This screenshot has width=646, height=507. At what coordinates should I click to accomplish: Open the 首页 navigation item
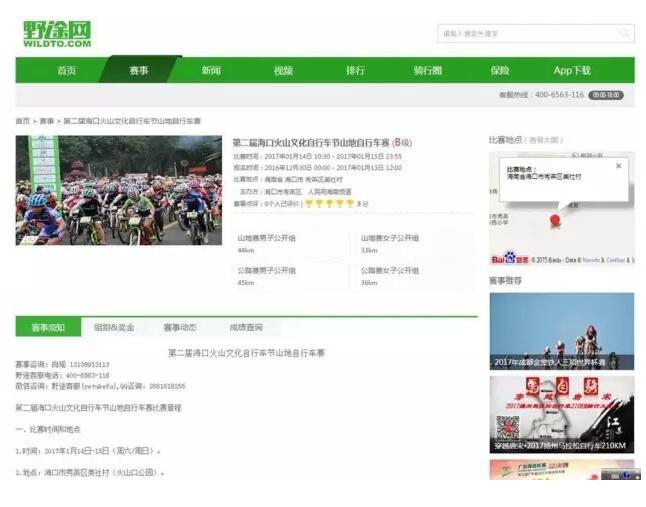pos(67,70)
